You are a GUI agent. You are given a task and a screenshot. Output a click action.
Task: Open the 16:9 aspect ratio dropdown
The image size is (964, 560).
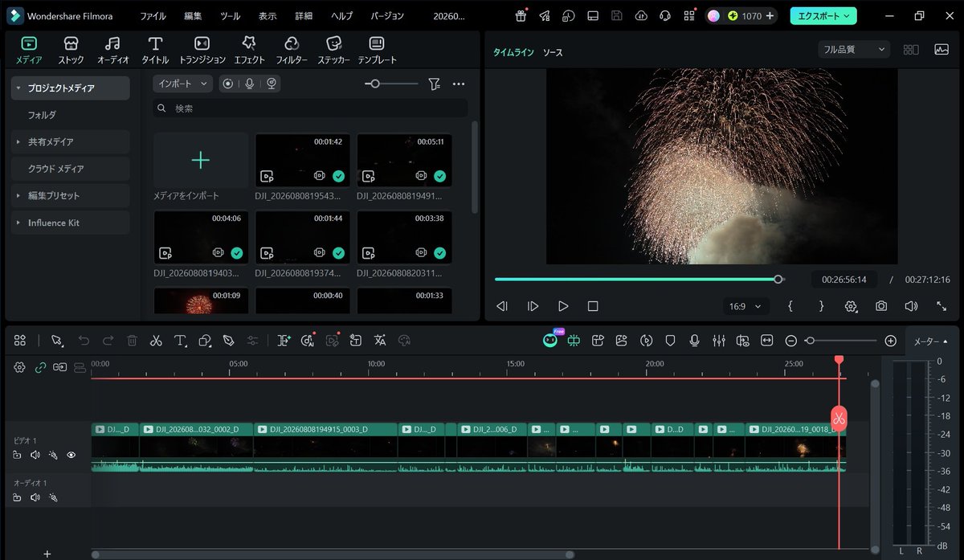(x=745, y=306)
